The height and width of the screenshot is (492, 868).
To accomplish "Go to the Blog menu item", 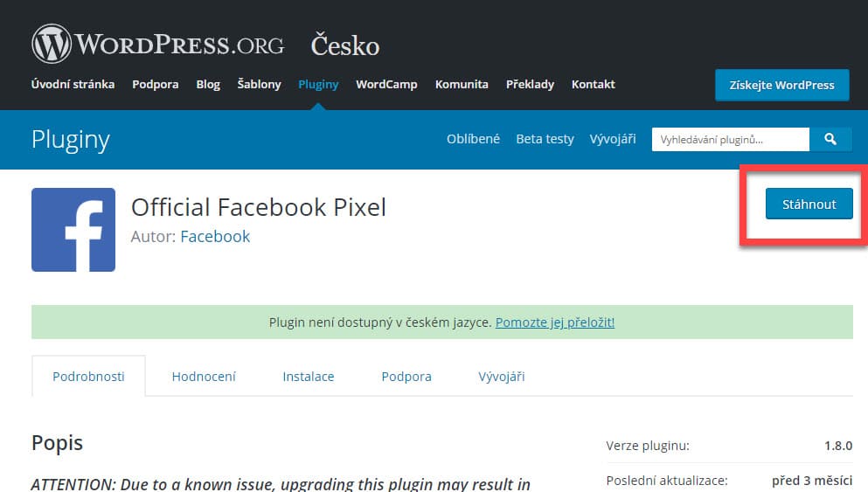I will (208, 85).
